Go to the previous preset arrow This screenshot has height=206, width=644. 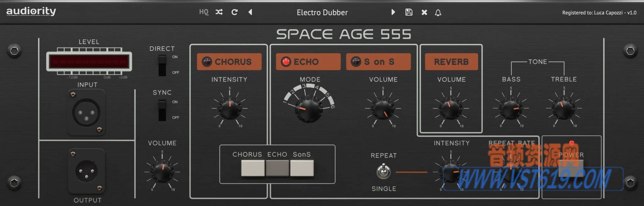pos(250,12)
